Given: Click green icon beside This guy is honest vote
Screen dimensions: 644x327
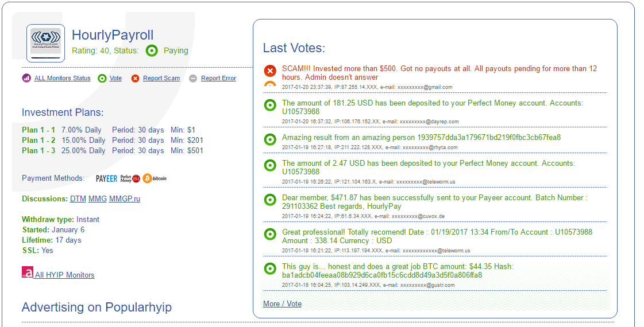Looking at the screenshot, I should pyautogui.click(x=270, y=268).
